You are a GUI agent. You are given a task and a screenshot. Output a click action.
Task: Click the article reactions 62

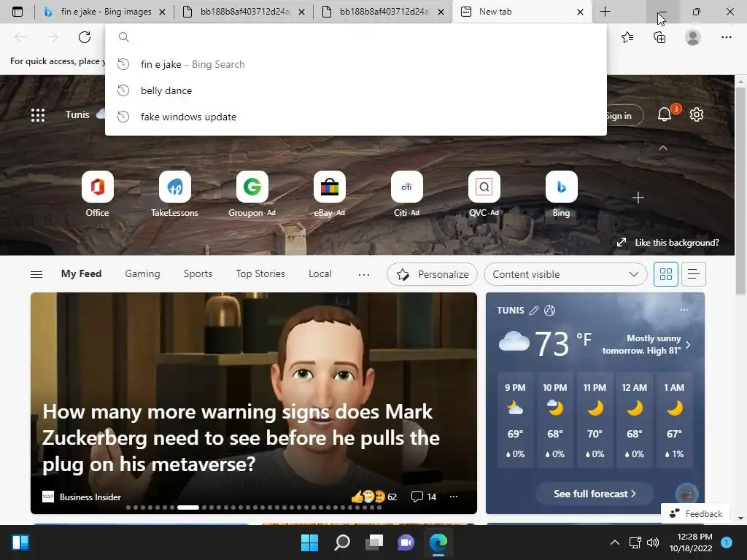[374, 497]
